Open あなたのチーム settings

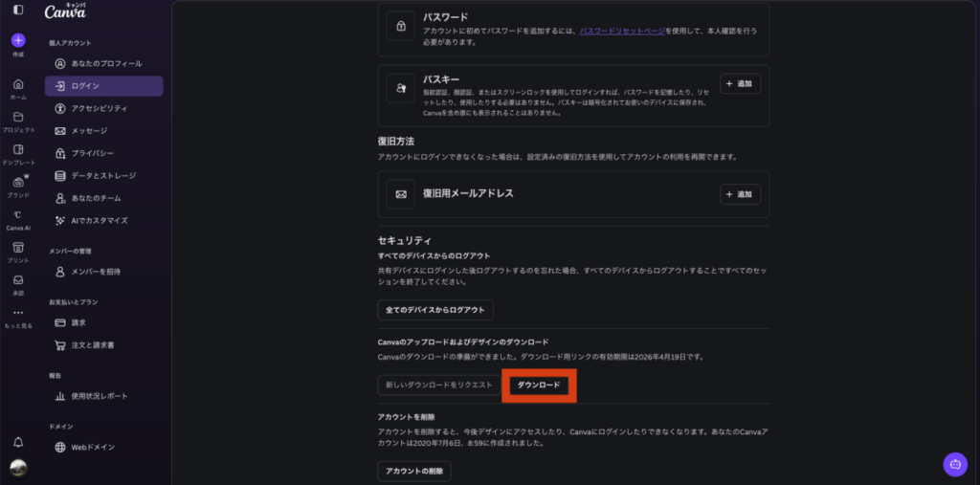pyautogui.click(x=103, y=198)
